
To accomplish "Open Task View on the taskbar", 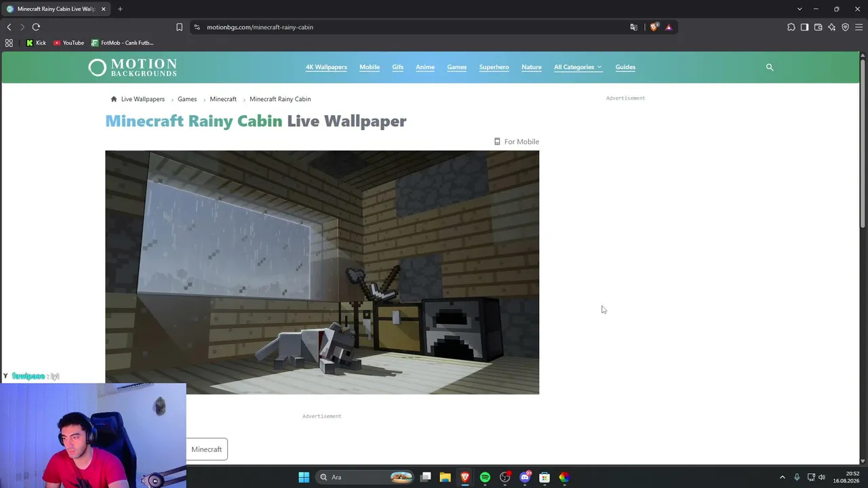I will click(x=426, y=477).
